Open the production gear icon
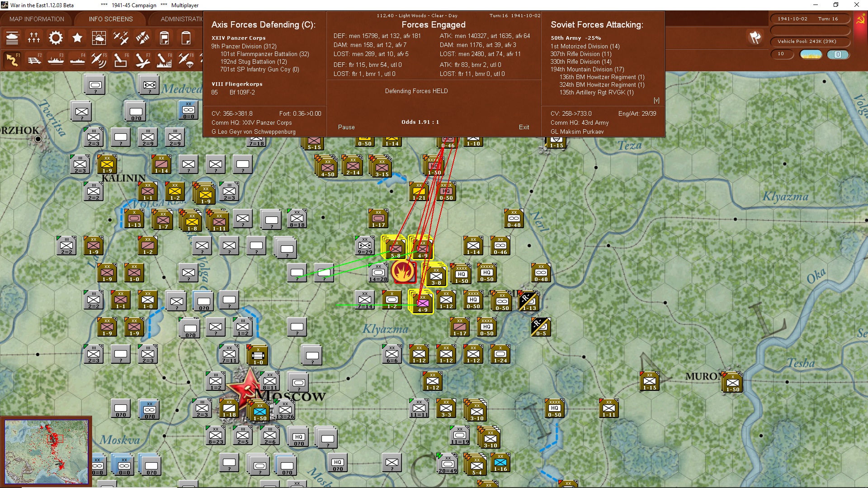The height and width of the screenshot is (488, 868). 56,38
